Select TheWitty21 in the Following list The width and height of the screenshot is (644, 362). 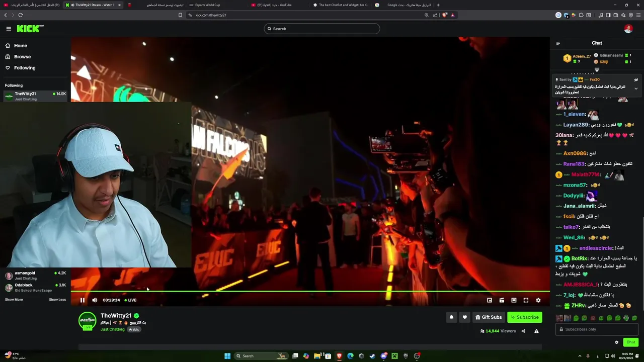pyautogui.click(x=35, y=96)
